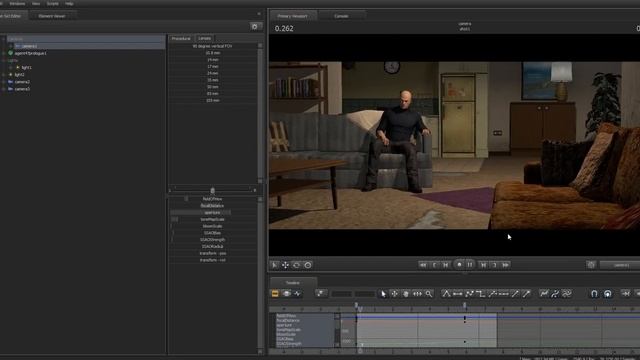Image resolution: width=640 pixels, height=360 pixels.
Task: Select the timeline horizontal scale tool
Action: pos(417,294)
